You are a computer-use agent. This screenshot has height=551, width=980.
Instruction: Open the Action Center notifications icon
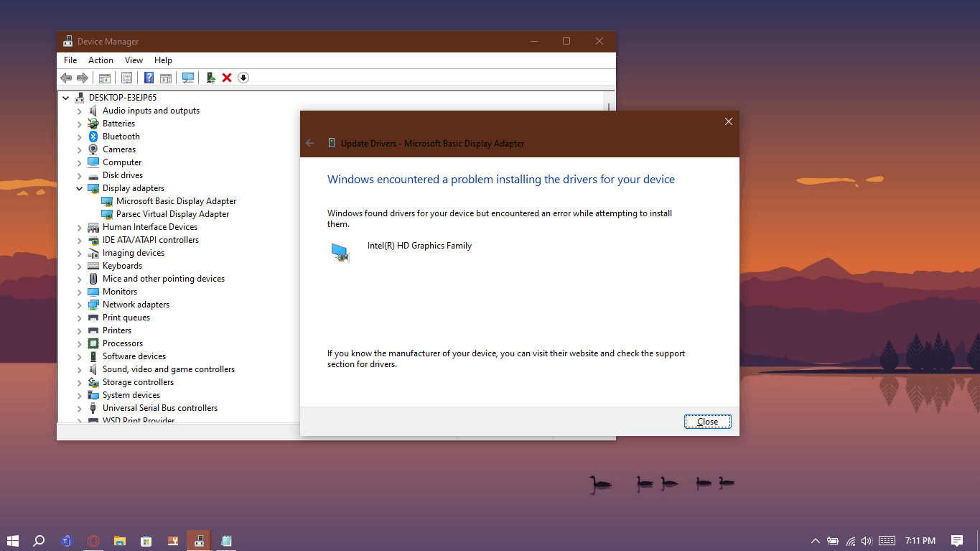[957, 540]
